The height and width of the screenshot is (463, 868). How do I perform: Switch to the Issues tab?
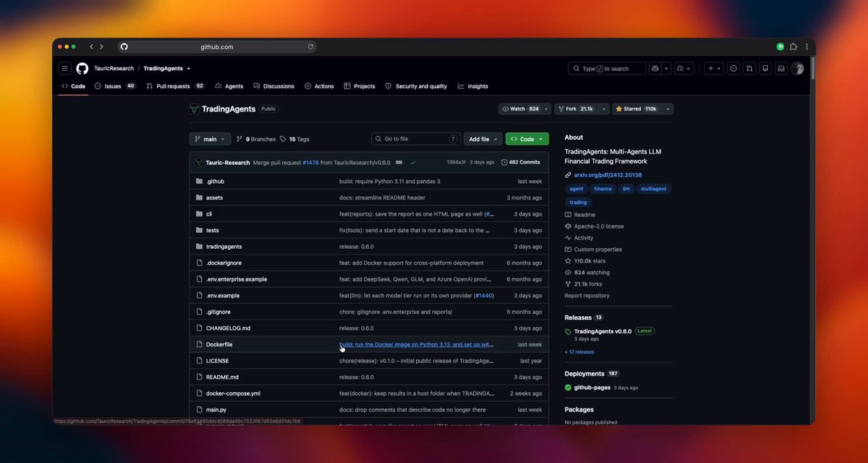click(x=115, y=86)
